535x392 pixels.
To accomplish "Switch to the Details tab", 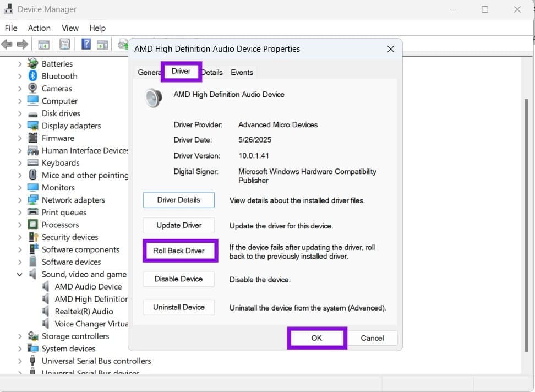I will point(212,72).
